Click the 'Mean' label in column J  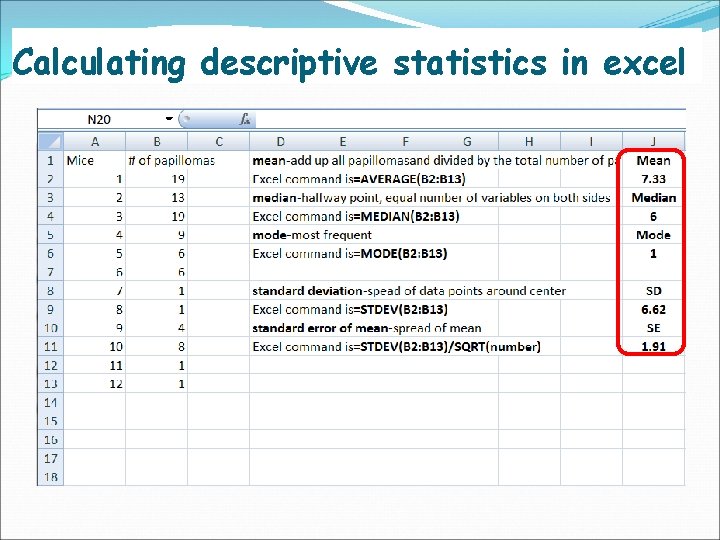(653, 160)
